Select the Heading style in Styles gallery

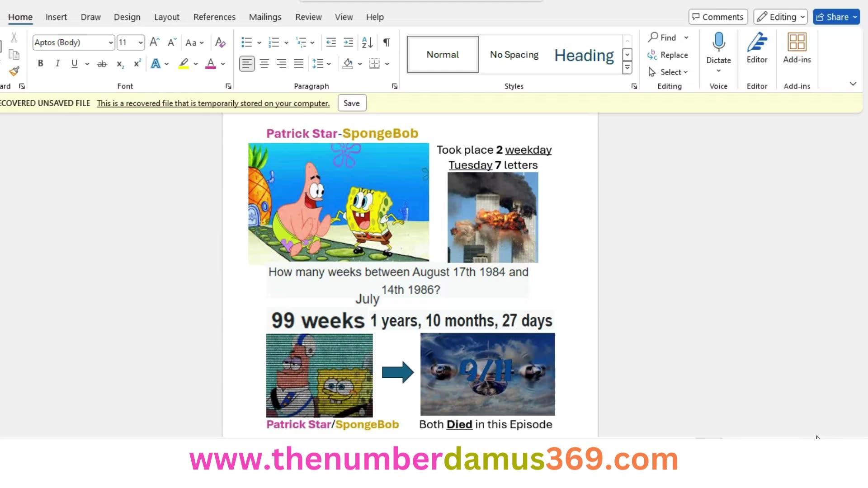[x=584, y=55]
